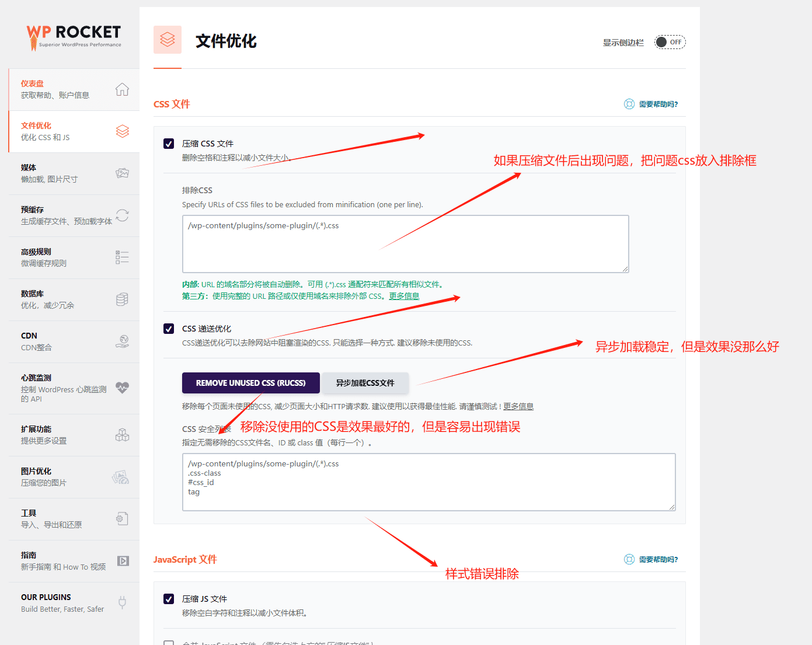Click the play icon beside 指南
Image resolution: width=812 pixels, height=645 pixels.
point(123,561)
